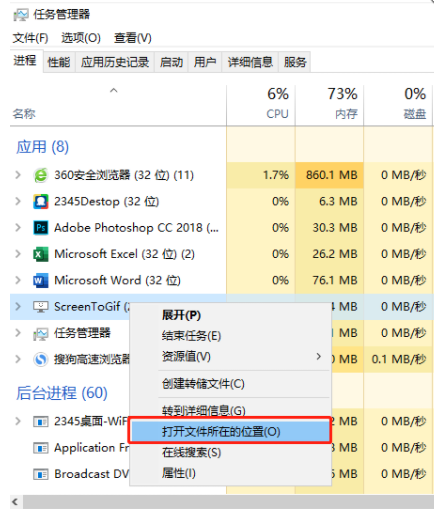Screen dimensions: 434x510
Task: Click the Microsoft Excel icon
Action: (x=41, y=254)
